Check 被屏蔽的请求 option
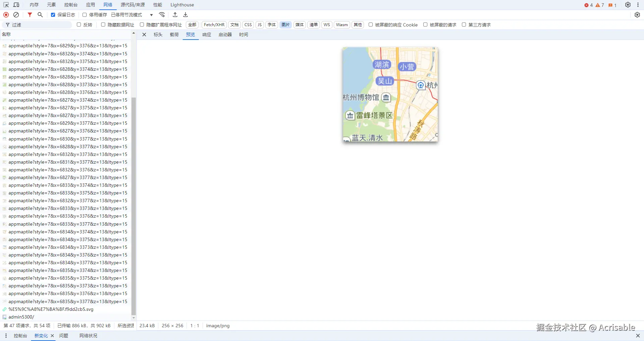 coord(425,24)
